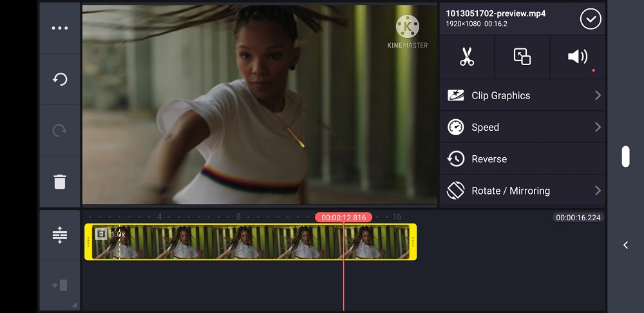Click the clip's right yellow trim handle
644x313 pixels.
[413, 242]
